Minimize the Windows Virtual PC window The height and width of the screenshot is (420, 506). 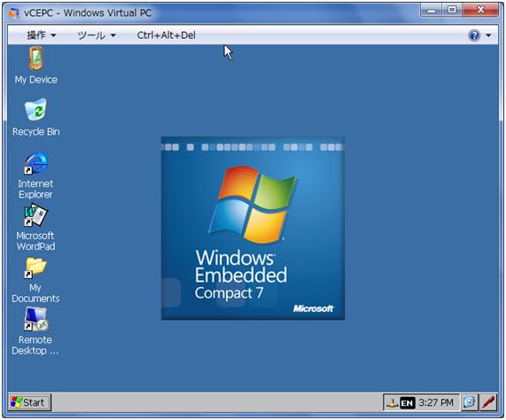coord(432,11)
